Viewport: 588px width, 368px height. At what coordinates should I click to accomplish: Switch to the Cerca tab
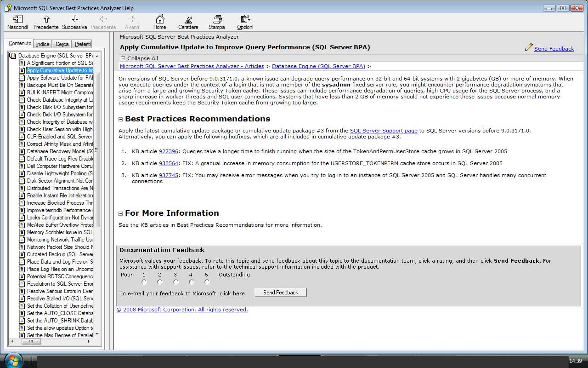62,44
